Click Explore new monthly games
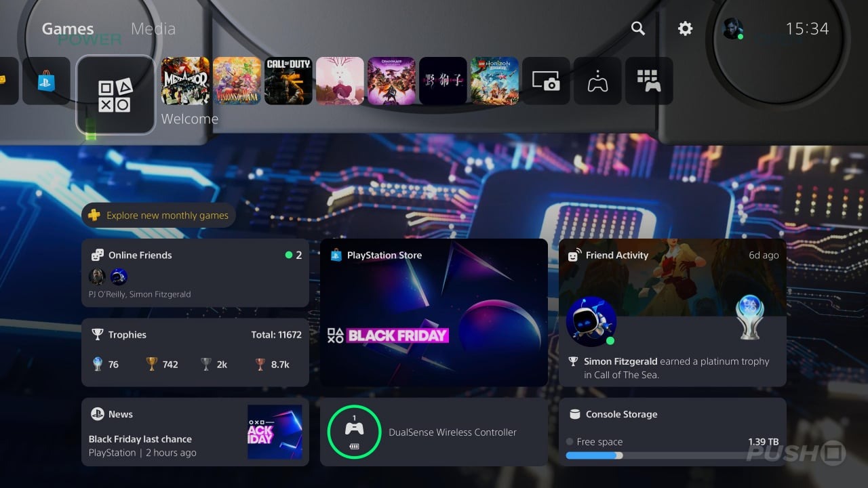 pyautogui.click(x=159, y=216)
